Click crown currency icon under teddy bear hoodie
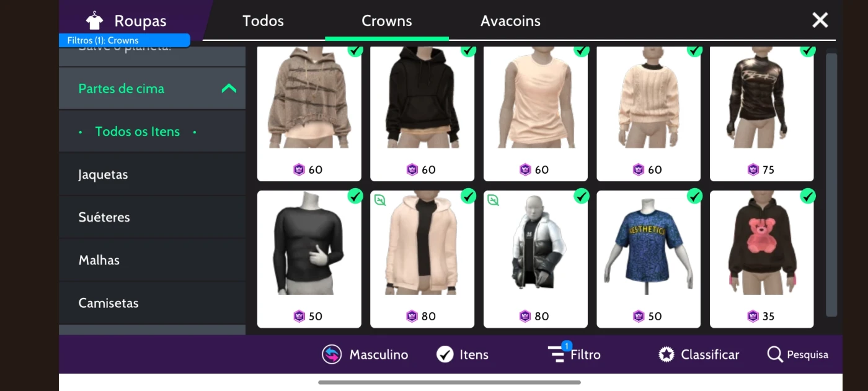The height and width of the screenshot is (391, 868). (753, 316)
